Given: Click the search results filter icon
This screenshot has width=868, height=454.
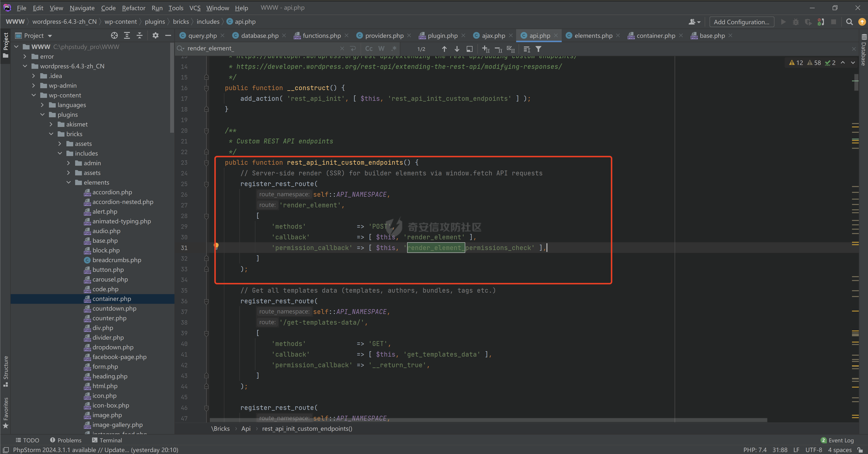Looking at the screenshot, I should coord(538,49).
